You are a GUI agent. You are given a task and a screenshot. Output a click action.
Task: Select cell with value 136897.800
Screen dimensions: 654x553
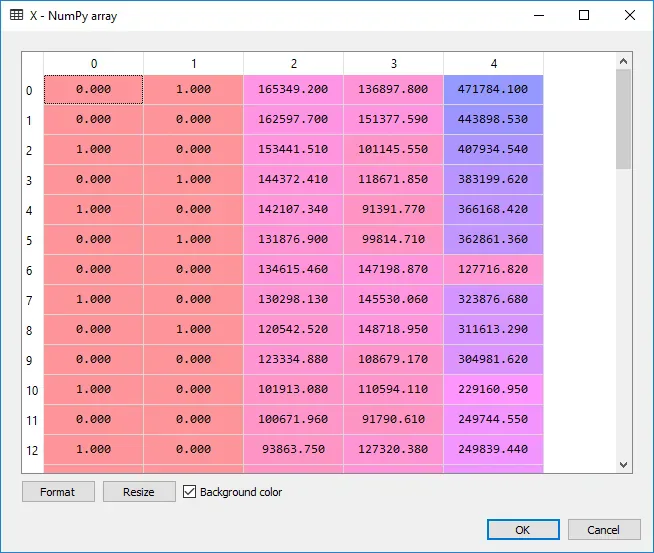tap(394, 90)
